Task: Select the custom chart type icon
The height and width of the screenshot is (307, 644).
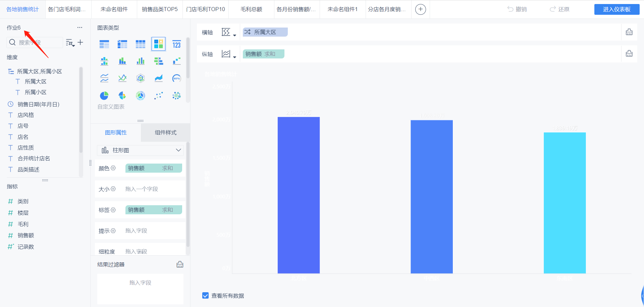Action: [x=159, y=44]
